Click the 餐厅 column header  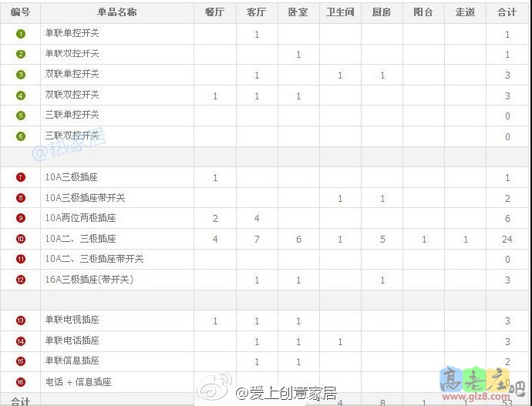click(215, 12)
